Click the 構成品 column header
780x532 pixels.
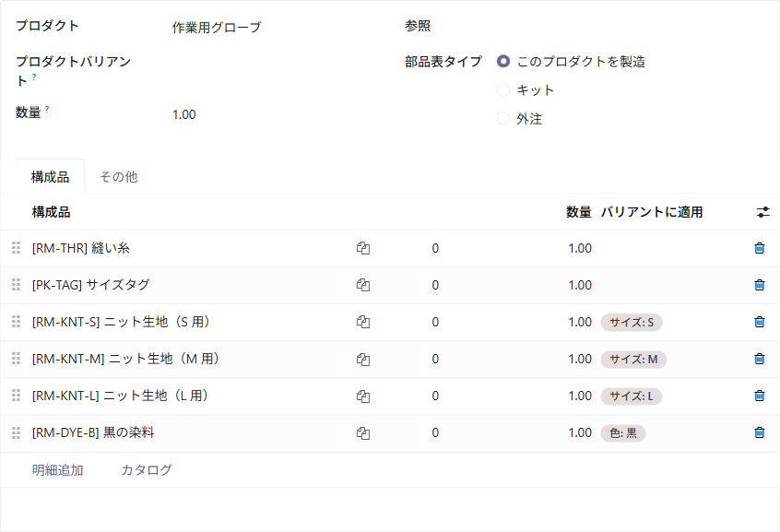pyautogui.click(x=51, y=212)
